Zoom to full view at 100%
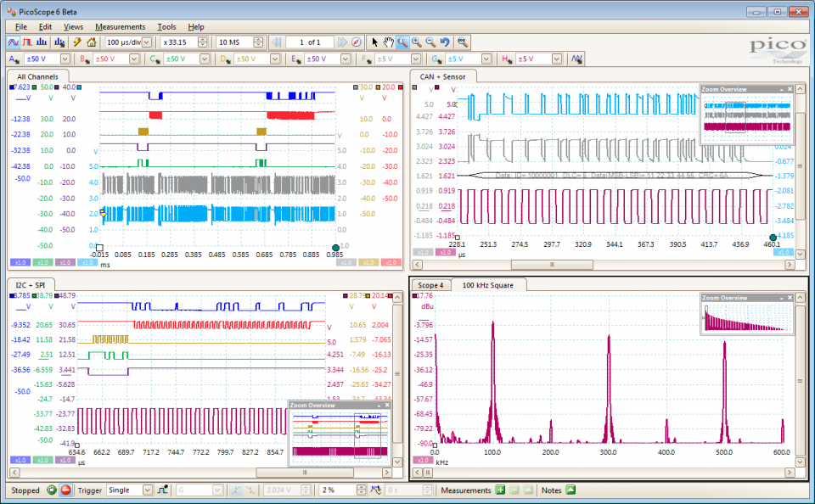This screenshot has width=815, height=504. coord(462,42)
